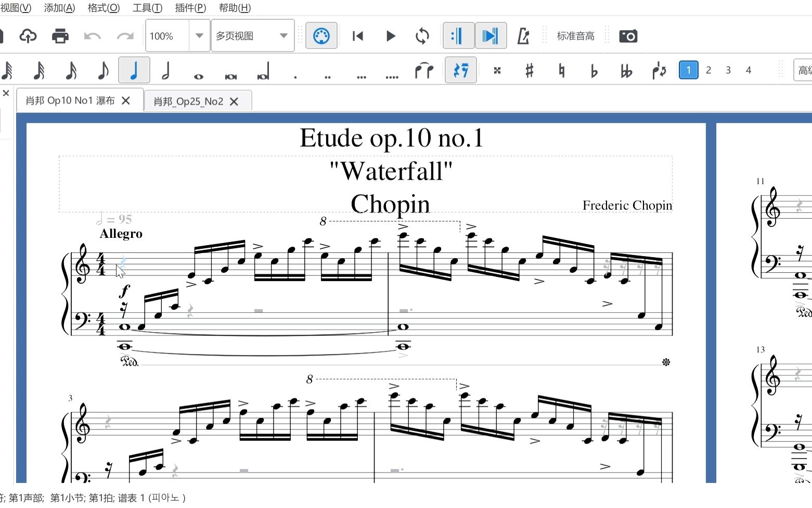Toggle the rest input button
The image size is (812, 508).
(461, 70)
